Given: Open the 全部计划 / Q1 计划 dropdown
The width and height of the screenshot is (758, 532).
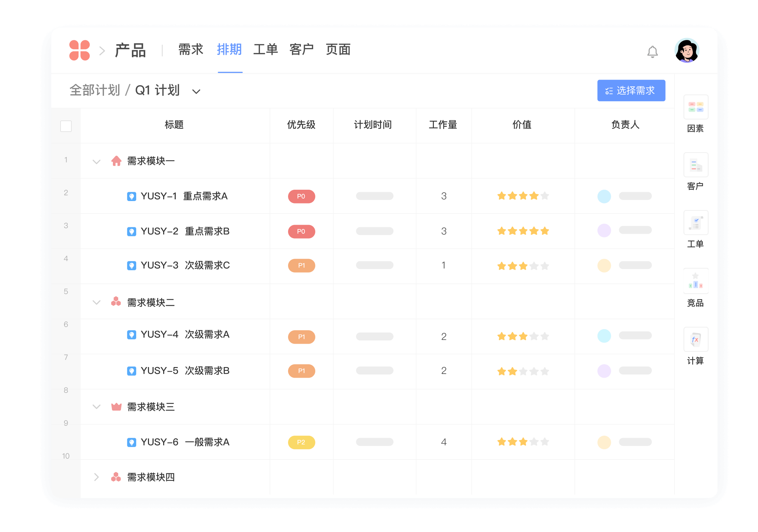Looking at the screenshot, I should [197, 91].
